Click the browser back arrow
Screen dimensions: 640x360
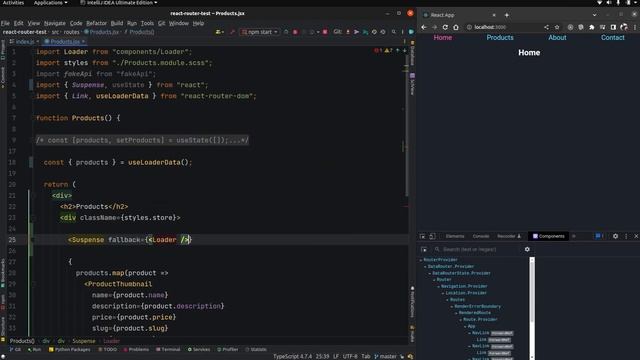click(x=424, y=27)
